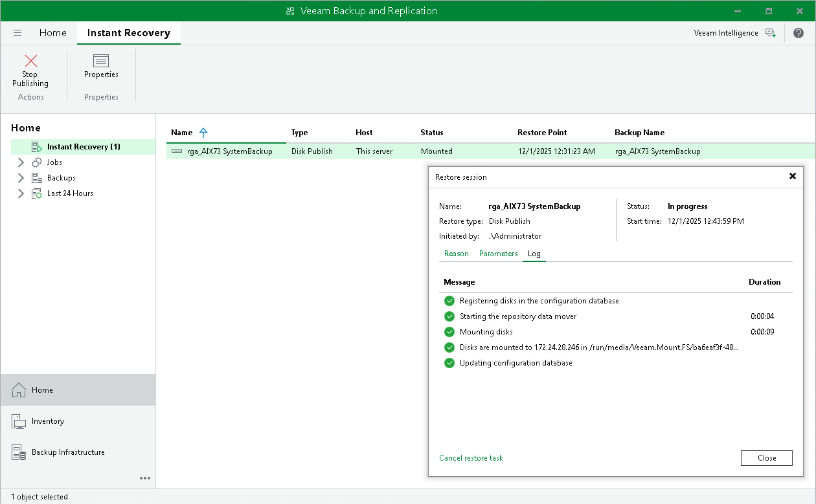Image resolution: width=816 pixels, height=504 pixels.
Task: Click the checkmark beside Updating configuration database
Action: (x=449, y=363)
